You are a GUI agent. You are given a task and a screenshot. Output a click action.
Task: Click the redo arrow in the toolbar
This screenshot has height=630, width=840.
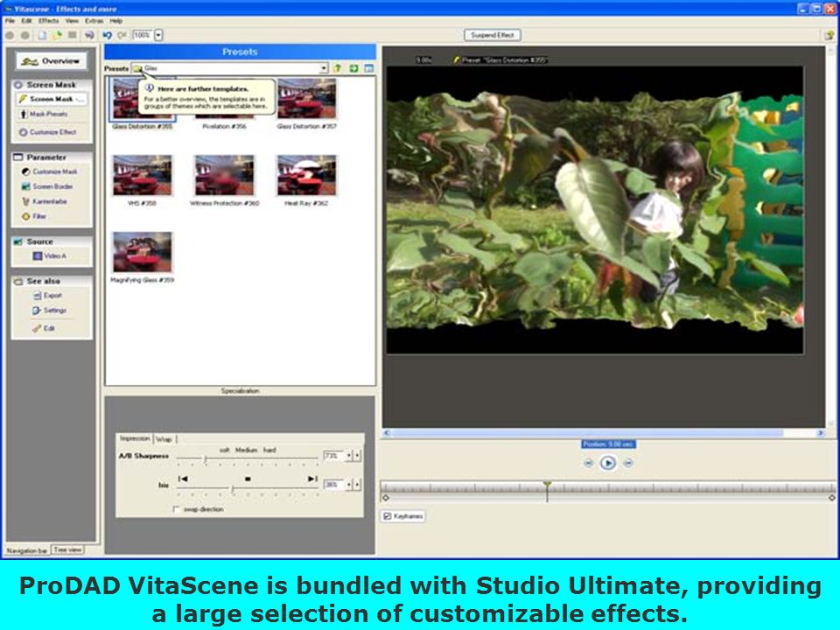point(122,35)
